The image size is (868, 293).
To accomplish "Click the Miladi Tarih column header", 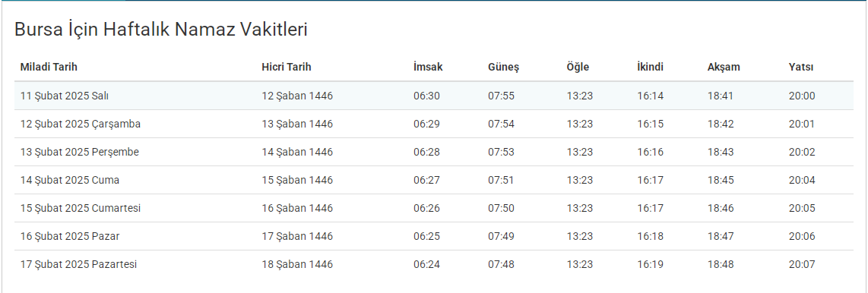I will click(x=49, y=68).
